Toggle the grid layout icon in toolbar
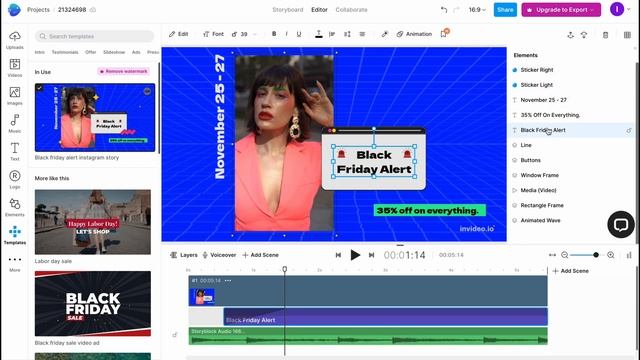 click(x=627, y=35)
